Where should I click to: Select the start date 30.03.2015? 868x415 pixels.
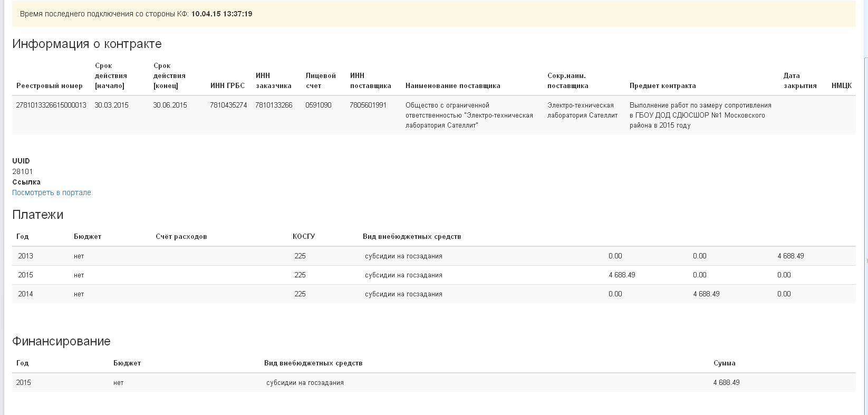click(112, 105)
